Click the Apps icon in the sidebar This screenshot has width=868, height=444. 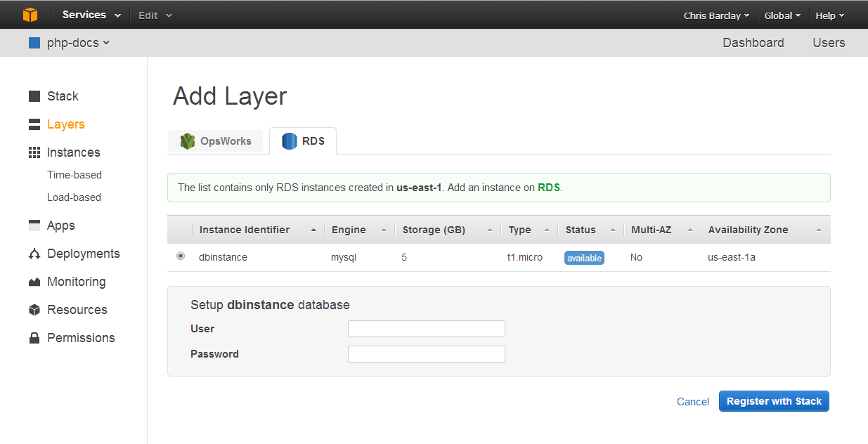34,225
